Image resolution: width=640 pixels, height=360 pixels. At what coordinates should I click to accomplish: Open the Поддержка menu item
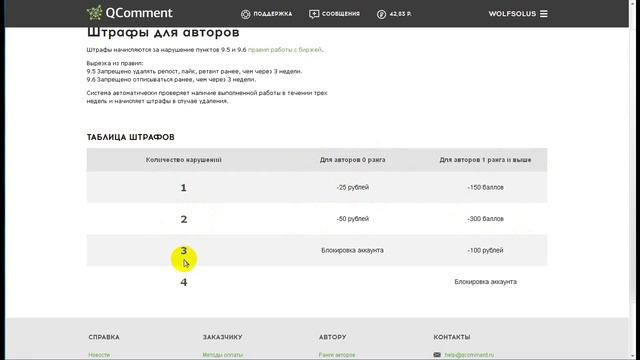(273, 14)
